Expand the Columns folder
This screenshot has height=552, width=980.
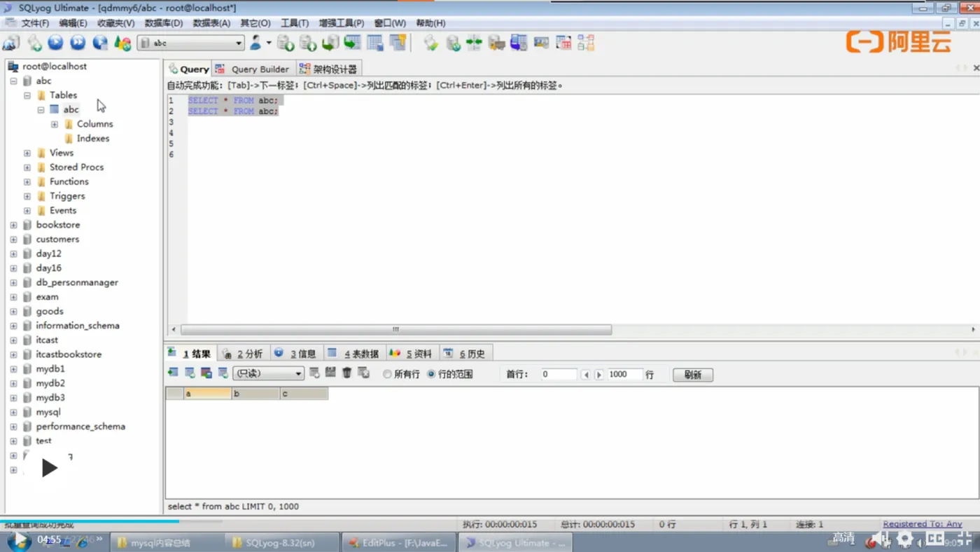[55, 124]
